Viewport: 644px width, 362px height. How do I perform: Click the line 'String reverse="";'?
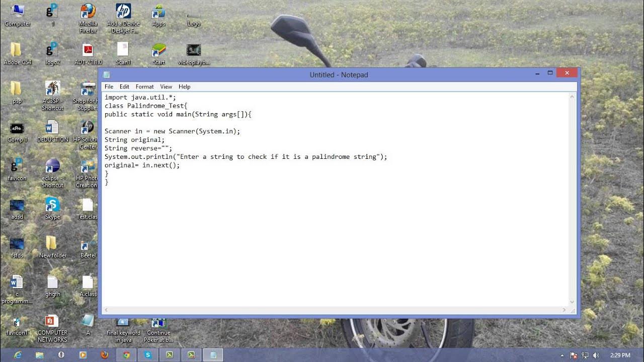point(138,148)
